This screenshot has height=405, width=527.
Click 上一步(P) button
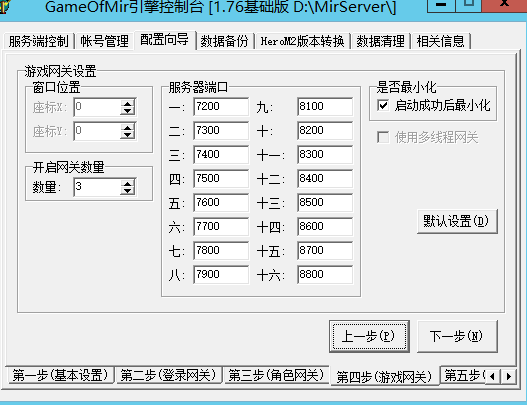pos(369,336)
